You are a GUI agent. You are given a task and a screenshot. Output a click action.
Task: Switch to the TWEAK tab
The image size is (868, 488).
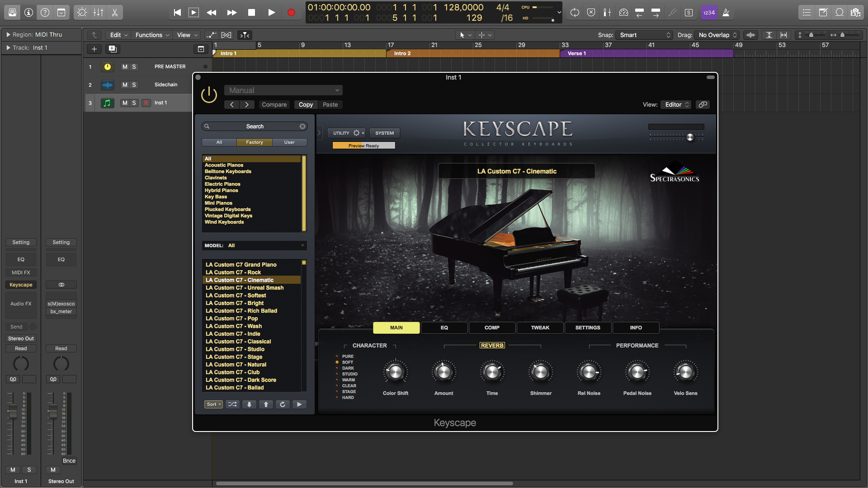[540, 328]
